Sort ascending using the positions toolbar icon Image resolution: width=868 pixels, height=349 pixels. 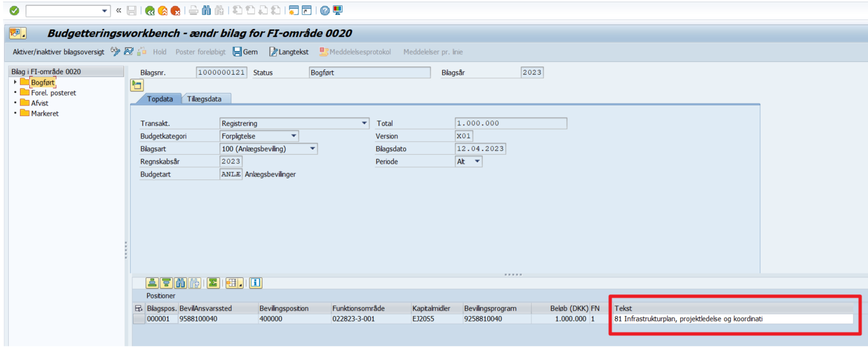(x=152, y=283)
